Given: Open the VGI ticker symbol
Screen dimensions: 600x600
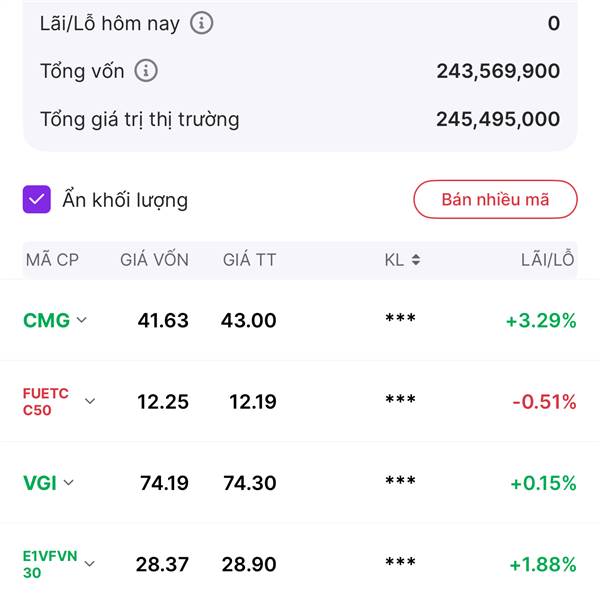Looking at the screenshot, I should 40,483.
